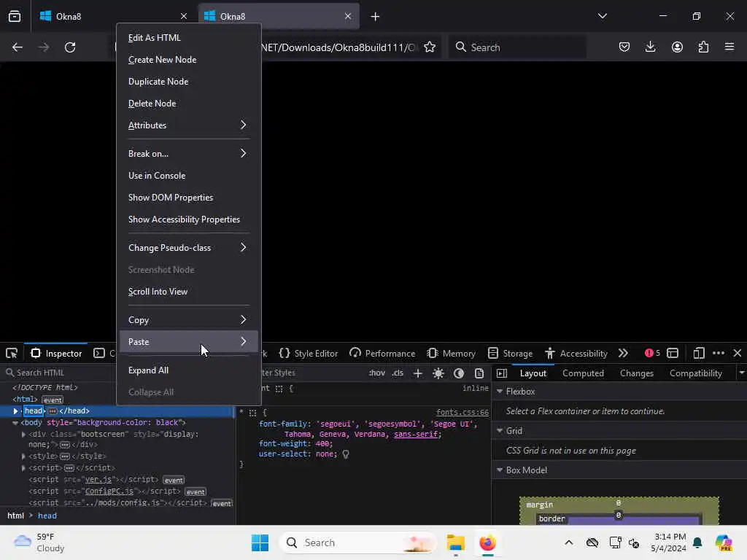Open the Firefox extensions icon
This screenshot has height=560, width=747.
click(x=703, y=47)
